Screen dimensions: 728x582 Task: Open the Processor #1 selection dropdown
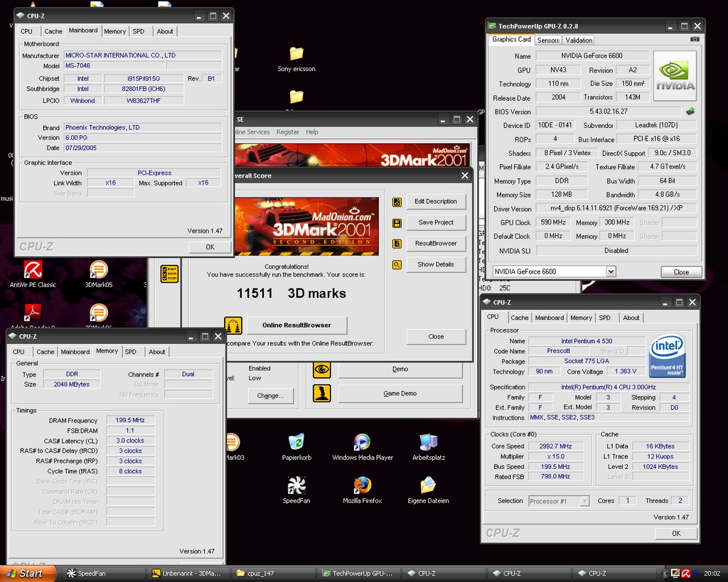pyautogui.click(x=584, y=501)
